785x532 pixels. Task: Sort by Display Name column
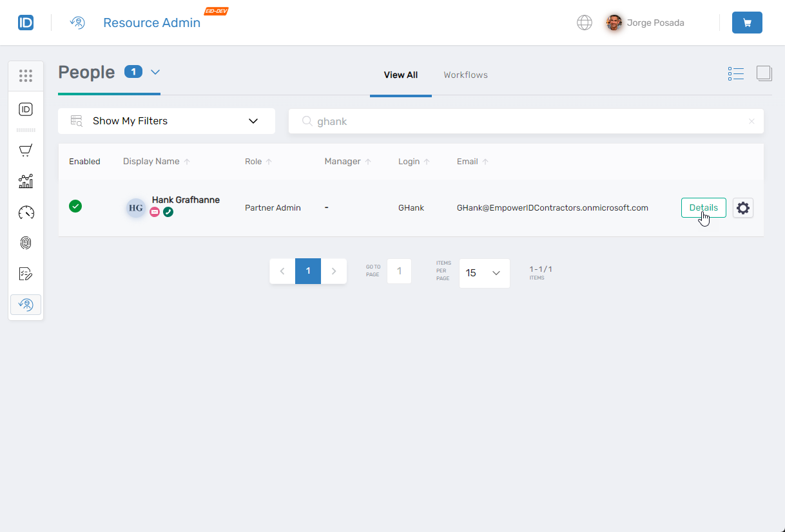(x=151, y=162)
